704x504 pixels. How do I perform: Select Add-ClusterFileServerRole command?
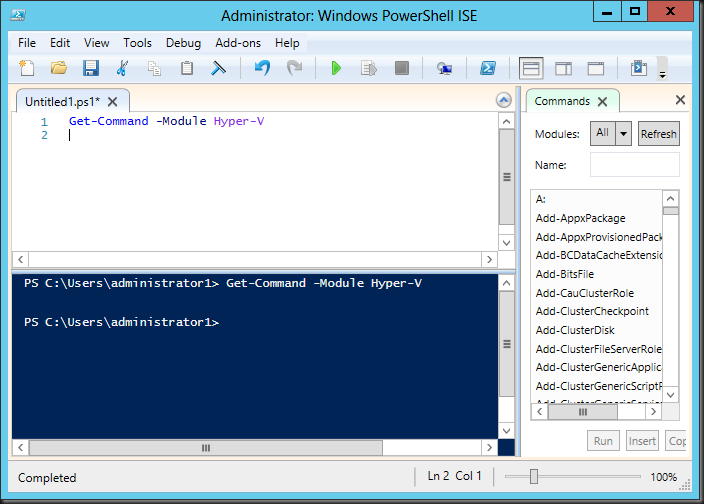597,349
